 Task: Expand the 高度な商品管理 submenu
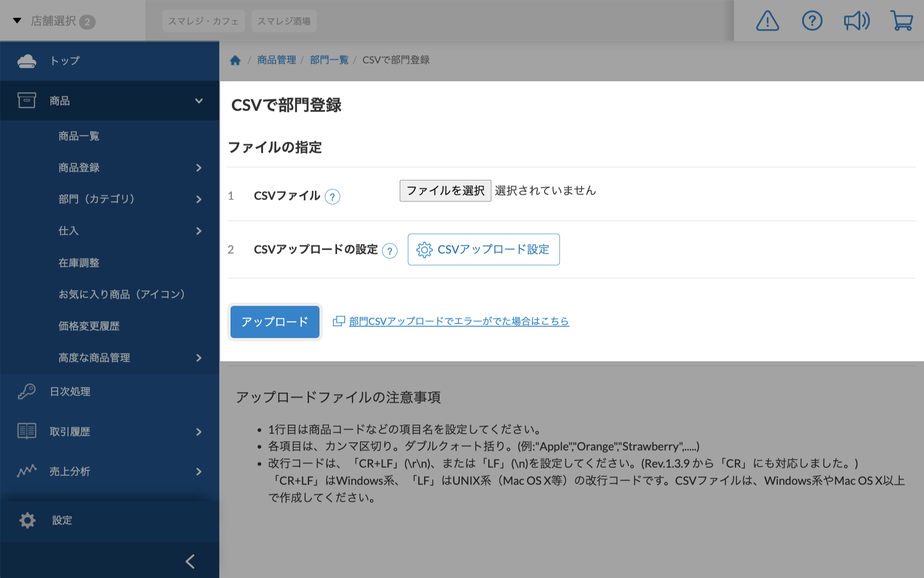(x=199, y=358)
